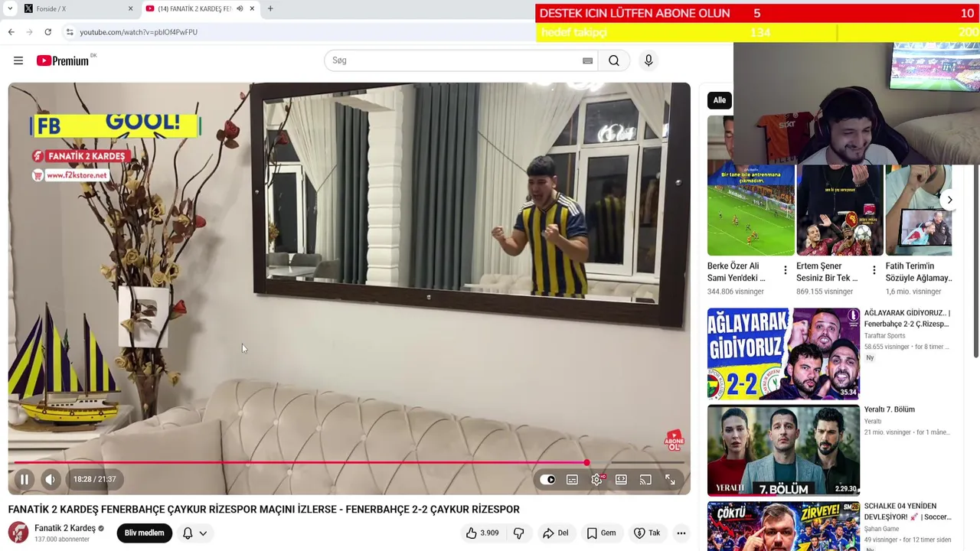
Task: Toggle autoplay switch in player
Action: pyautogui.click(x=547, y=479)
